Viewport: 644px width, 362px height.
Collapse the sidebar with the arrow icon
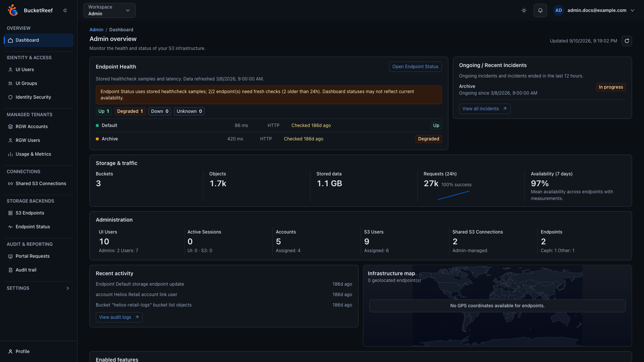(65, 10)
